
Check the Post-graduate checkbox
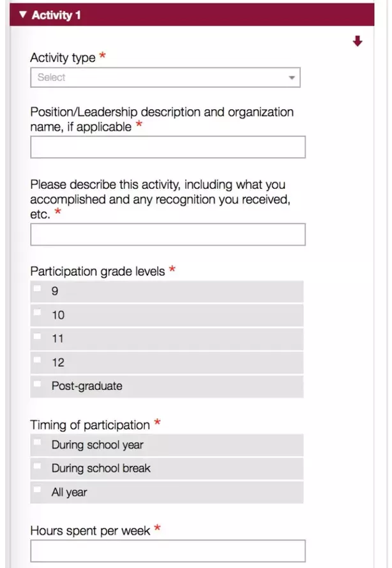38,384
